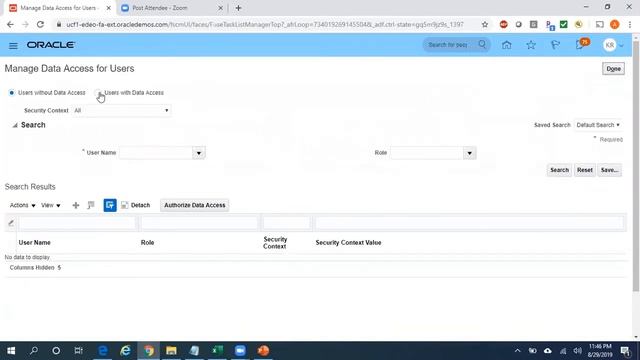Open a new browser tab
640x360 pixels.
pyautogui.click(x=238, y=8)
